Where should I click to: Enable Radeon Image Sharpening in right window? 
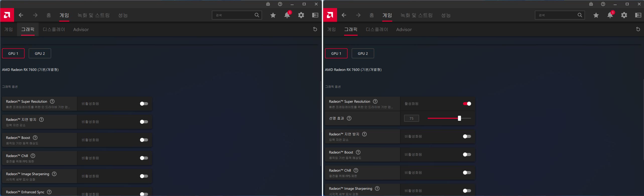click(x=467, y=191)
